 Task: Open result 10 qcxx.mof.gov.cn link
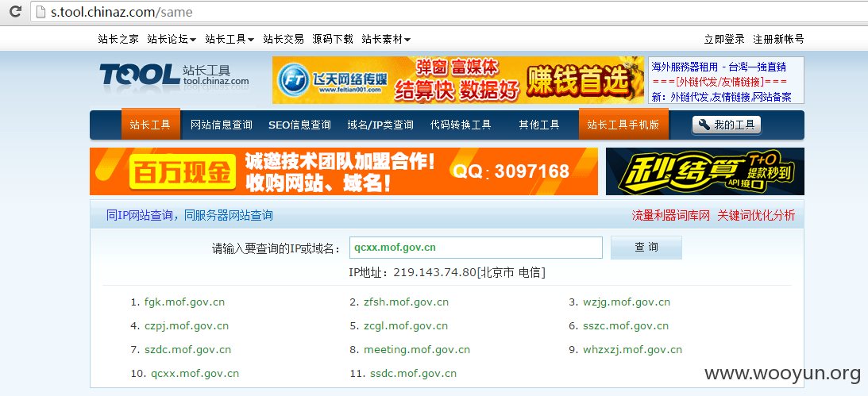coord(195,373)
